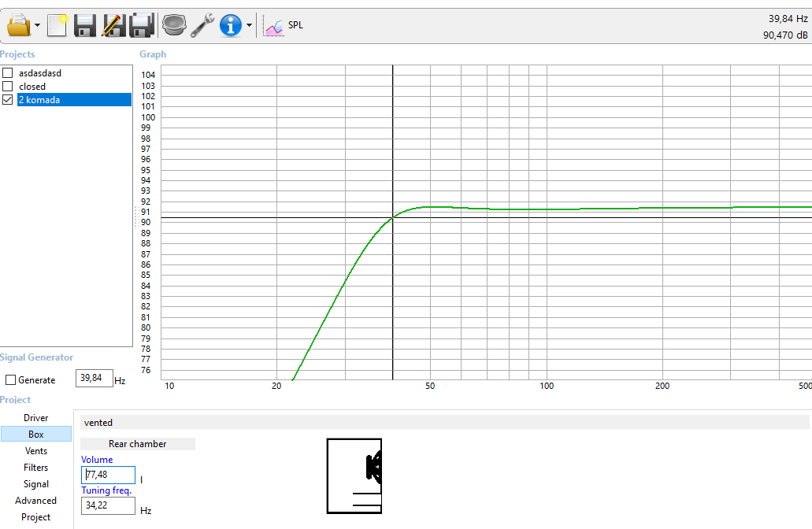Open the driver database speaker icon
The height and width of the screenshot is (529, 812).
174,25
